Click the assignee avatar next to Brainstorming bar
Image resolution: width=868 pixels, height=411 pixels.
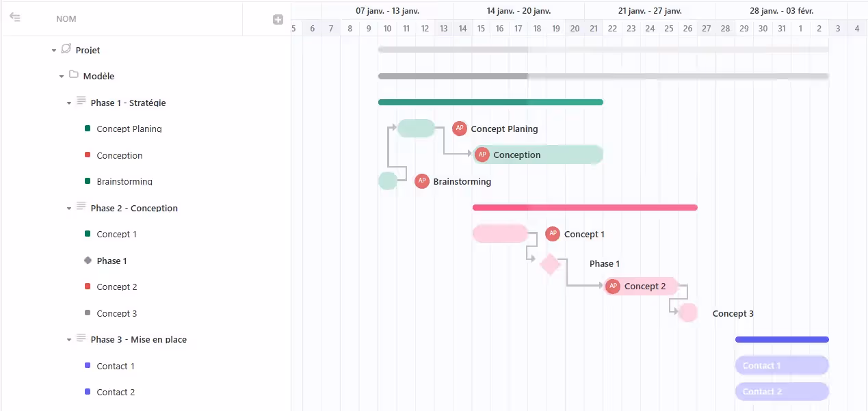tap(422, 181)
